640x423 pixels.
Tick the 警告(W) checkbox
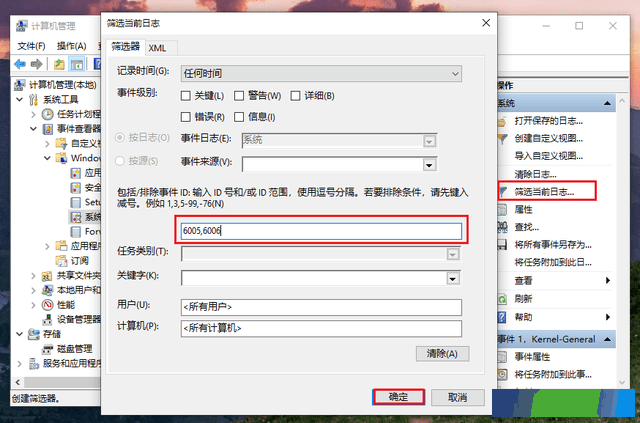(239, 96)
